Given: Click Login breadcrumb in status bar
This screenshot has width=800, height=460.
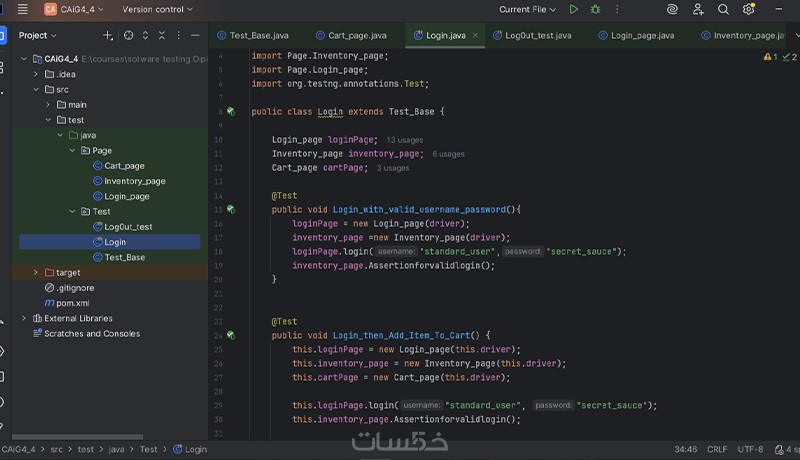Looking at the screenshot, I should pos(190,449).
